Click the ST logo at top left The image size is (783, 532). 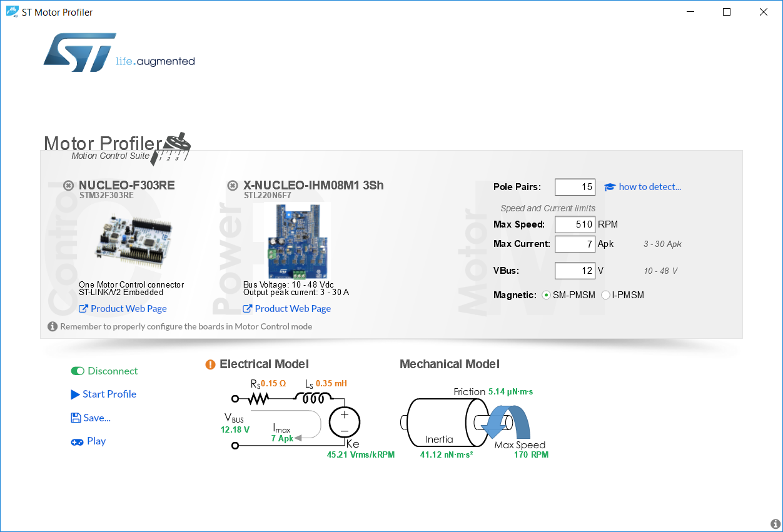pyautogui.click(x=80, y=51)
